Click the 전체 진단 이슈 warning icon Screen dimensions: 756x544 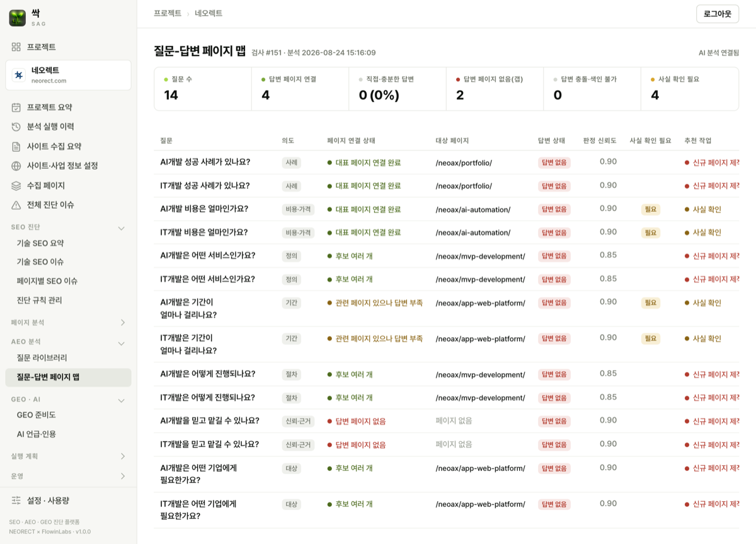[16, 205]
